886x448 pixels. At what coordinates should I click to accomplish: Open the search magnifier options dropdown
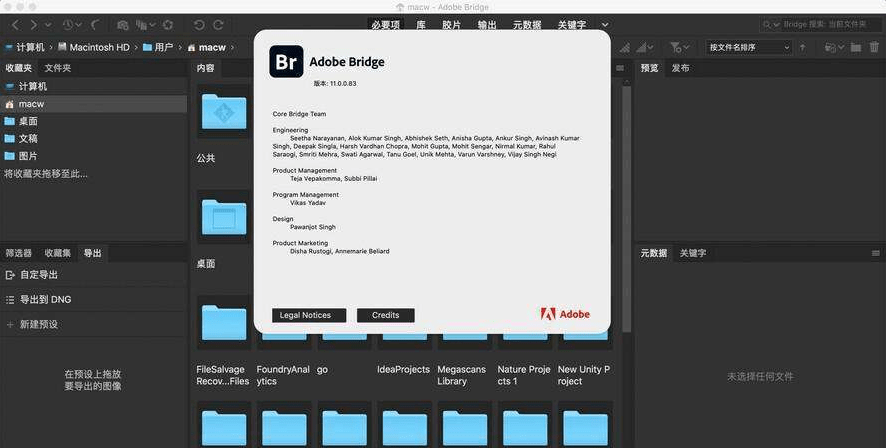771,25
